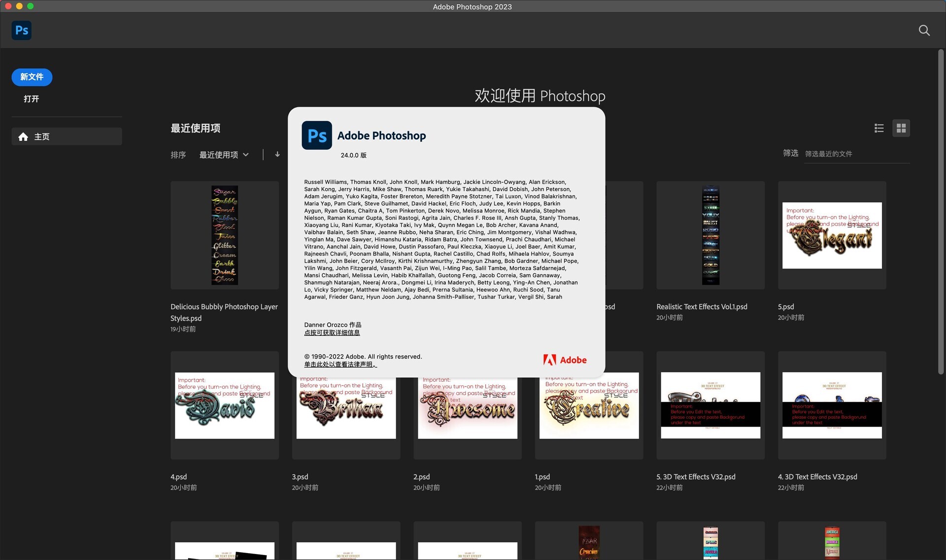Switch to list view icon

point(879,128)
